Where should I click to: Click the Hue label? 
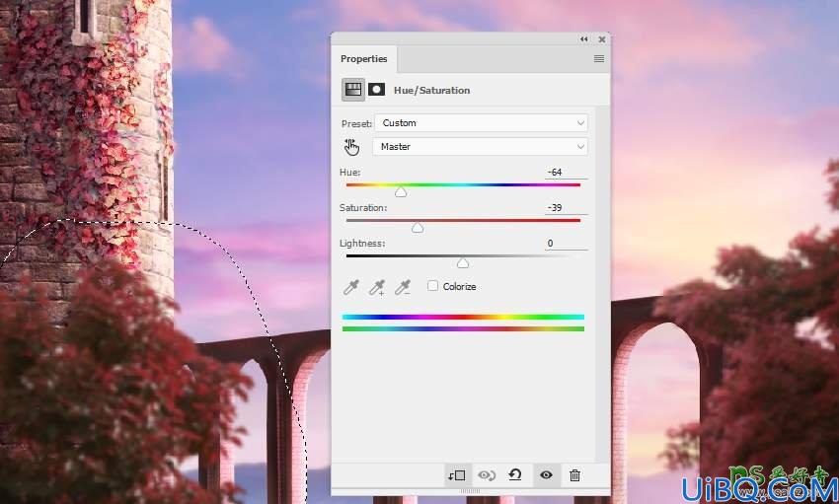click(x=350, y=172)
